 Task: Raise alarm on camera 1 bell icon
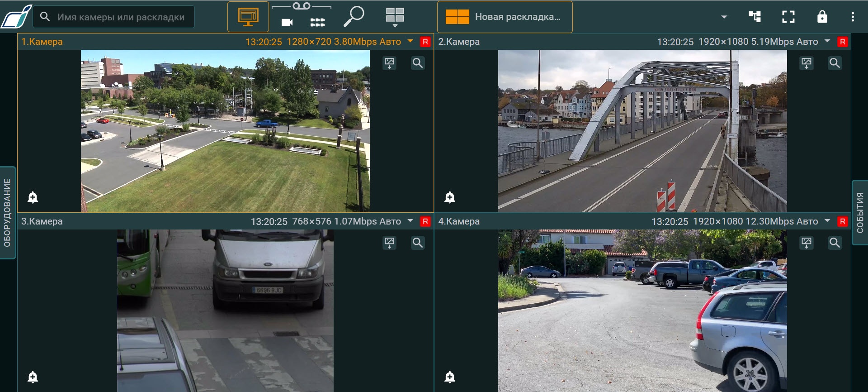click(x=33, y=197)
